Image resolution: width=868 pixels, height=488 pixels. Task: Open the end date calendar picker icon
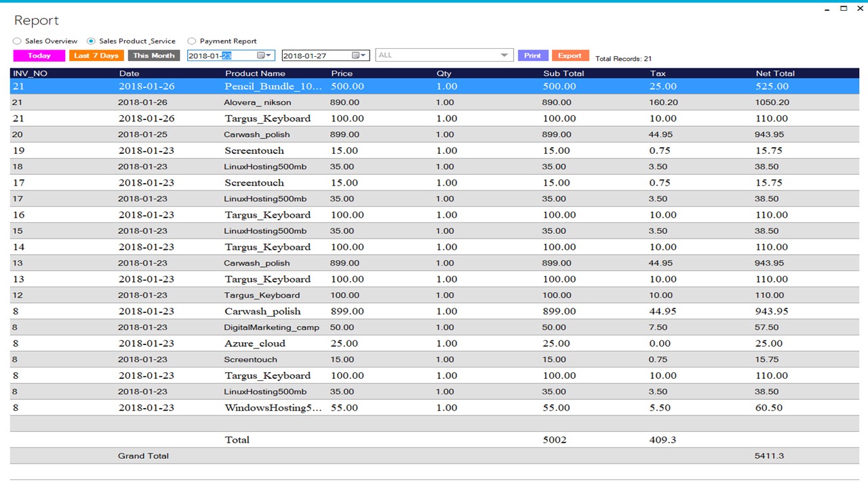(x=355, y=55)
